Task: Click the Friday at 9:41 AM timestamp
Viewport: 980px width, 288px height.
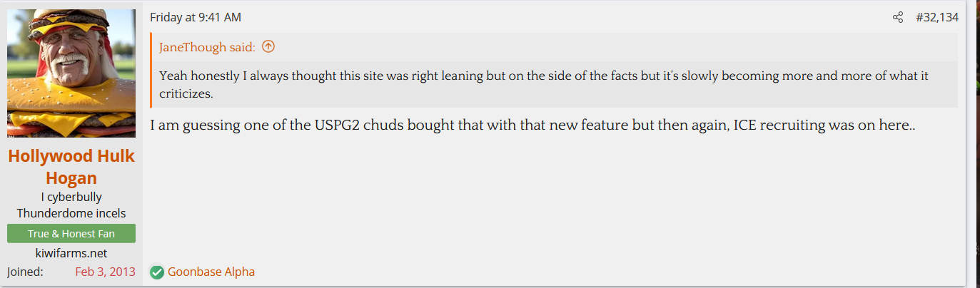Action: point(196,18)
